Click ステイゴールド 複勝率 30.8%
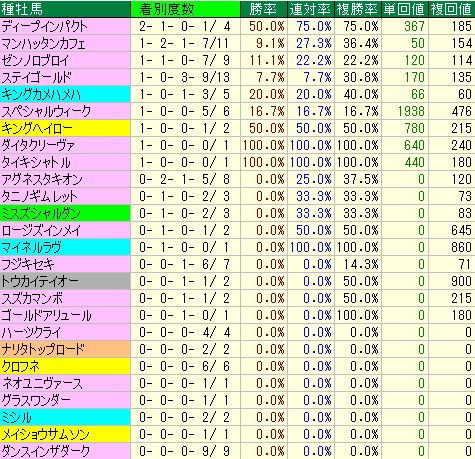The height and width of the screenshot is (459, 475). [x=361, y=77]
